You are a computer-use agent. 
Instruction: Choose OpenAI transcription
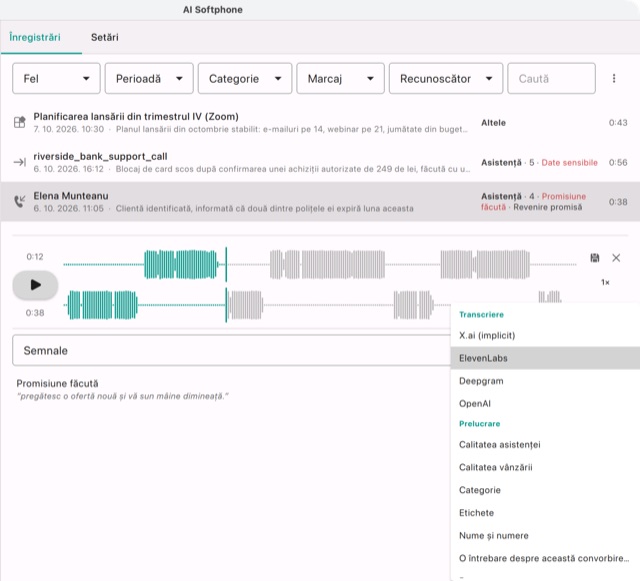tap(545, 403)
